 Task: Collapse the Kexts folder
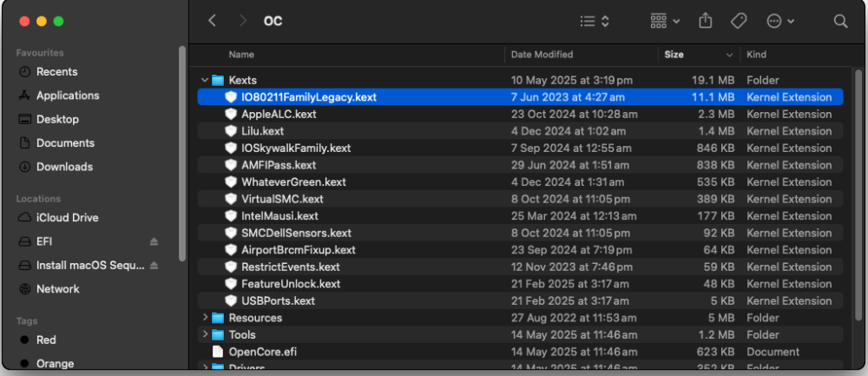205,80
